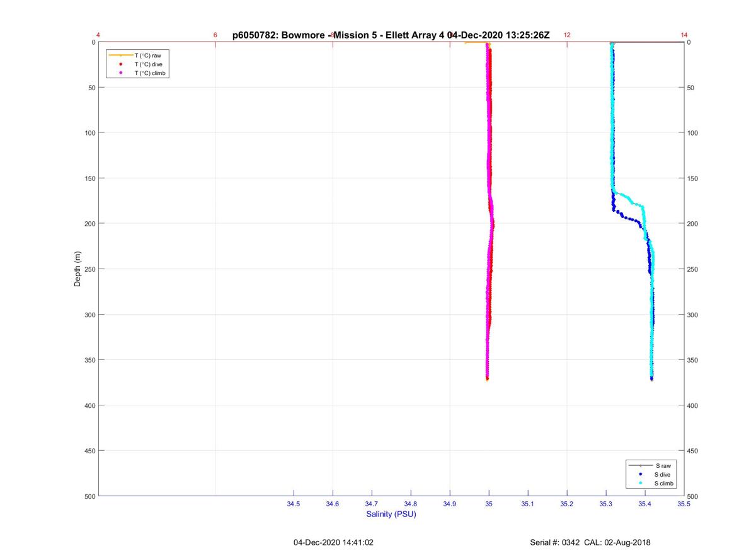Click the 34.7 salinity tick label
The image size is (756, 558).
[372, 504]
